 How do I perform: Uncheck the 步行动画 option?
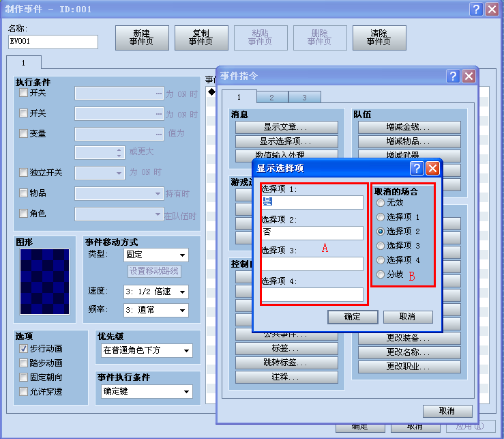[x=23, y=349]
